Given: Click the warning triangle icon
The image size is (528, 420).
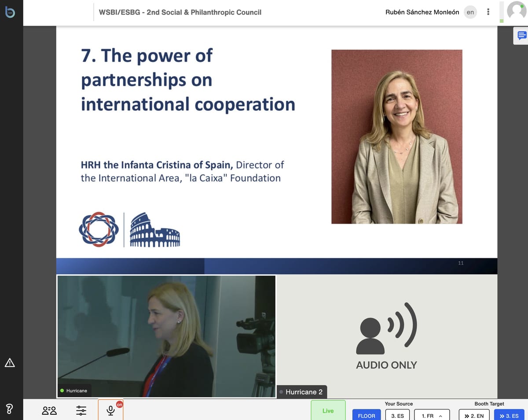Looking at the screenshot, I should [x=10, y=363].
